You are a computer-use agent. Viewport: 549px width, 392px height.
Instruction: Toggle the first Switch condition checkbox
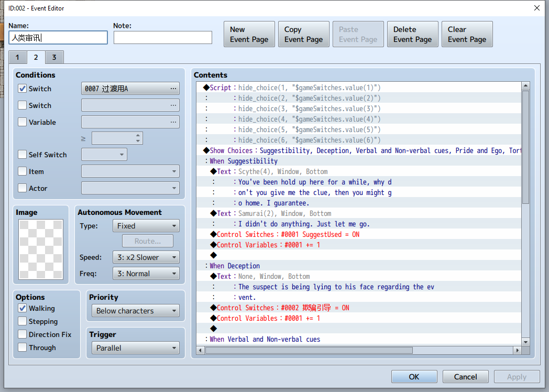[x=23, y=89]
